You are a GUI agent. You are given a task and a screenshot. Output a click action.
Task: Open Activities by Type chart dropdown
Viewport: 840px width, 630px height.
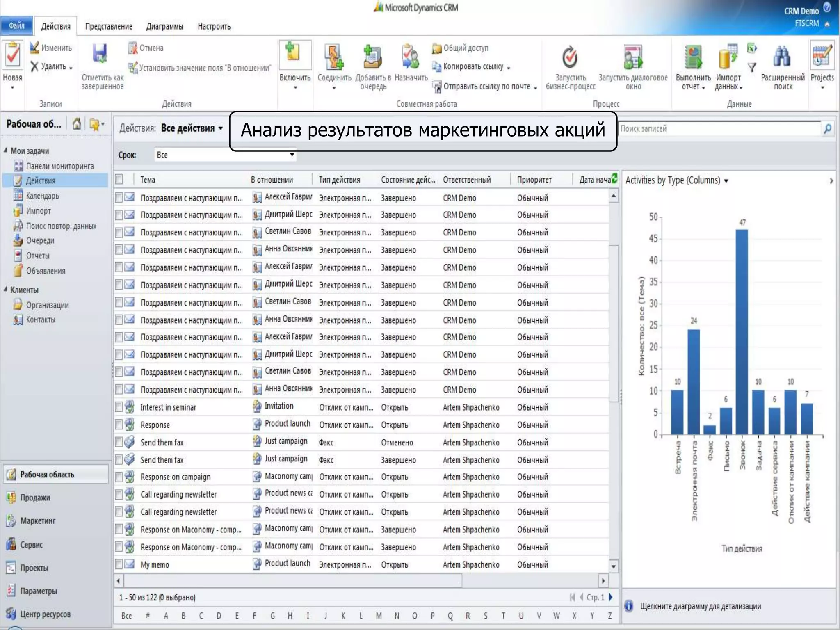[x=726, y=181]
